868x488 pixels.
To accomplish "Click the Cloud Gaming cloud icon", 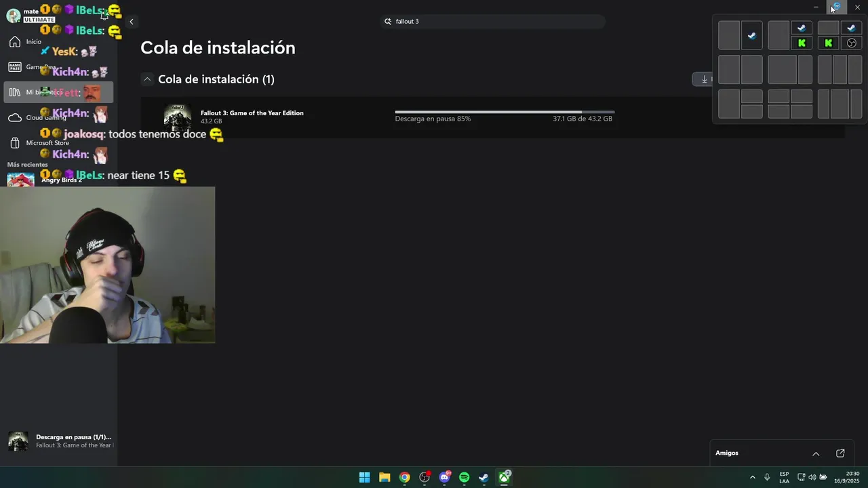I will [15, 118].
